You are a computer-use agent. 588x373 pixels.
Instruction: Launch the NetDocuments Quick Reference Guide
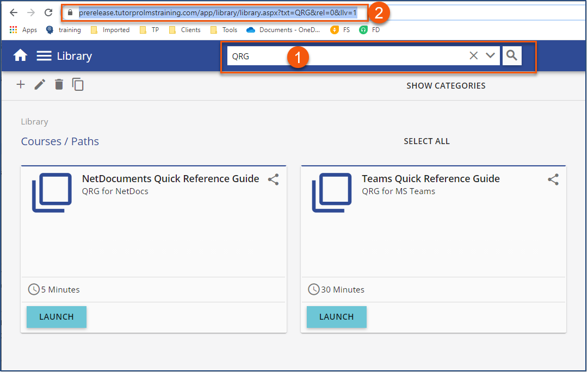point(57,317)
